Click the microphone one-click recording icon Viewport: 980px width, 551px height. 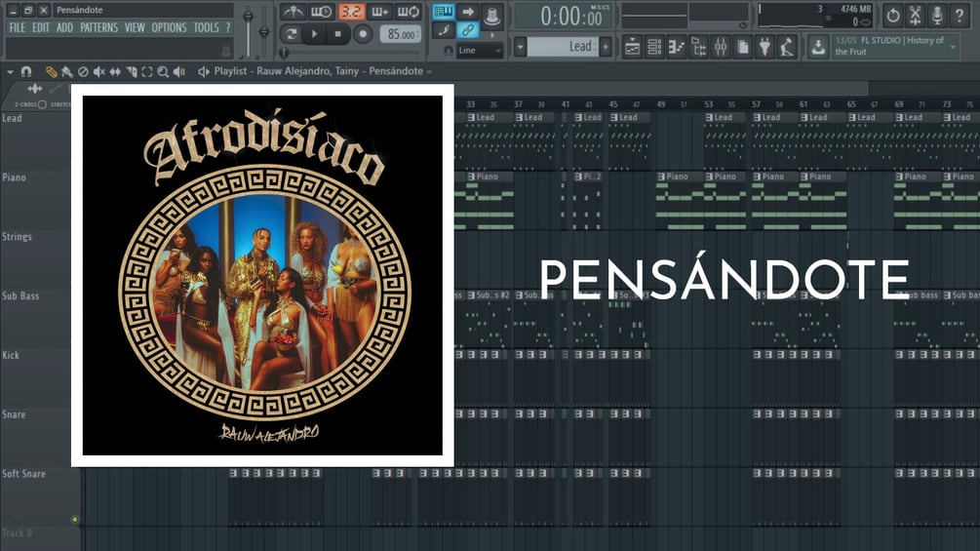pyautogui.click(x=937, y=16)
